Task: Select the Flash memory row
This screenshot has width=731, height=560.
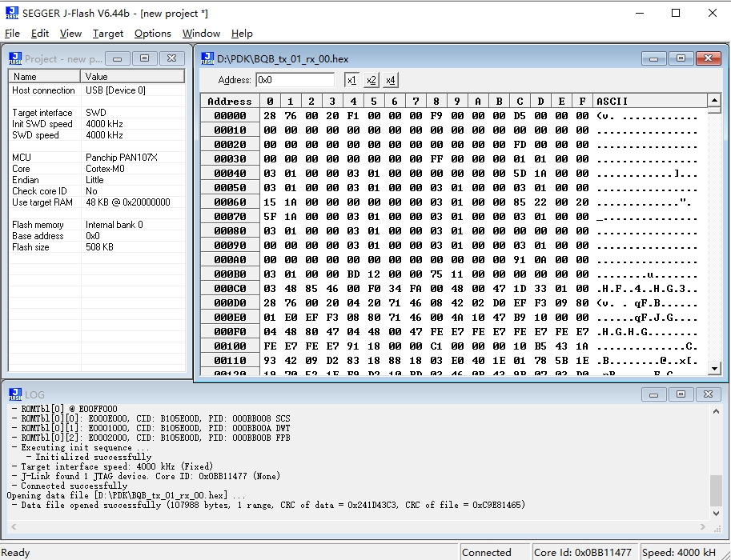Action: 97,225
